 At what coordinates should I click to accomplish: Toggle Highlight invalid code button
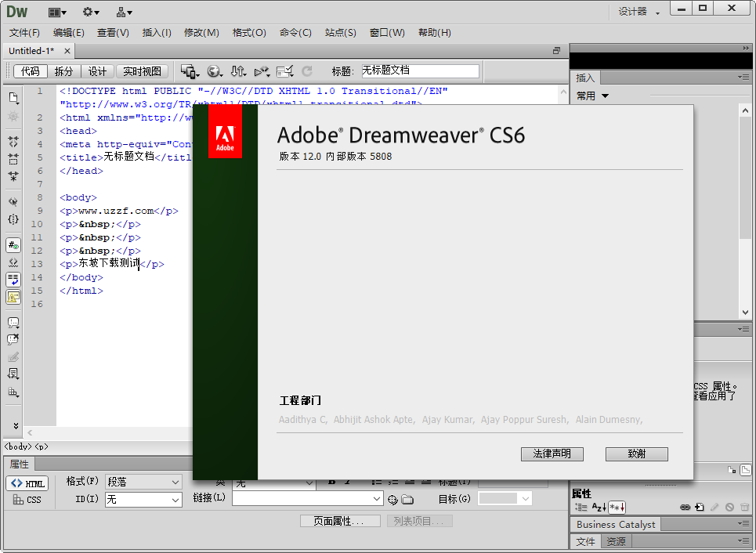[13, 262]
